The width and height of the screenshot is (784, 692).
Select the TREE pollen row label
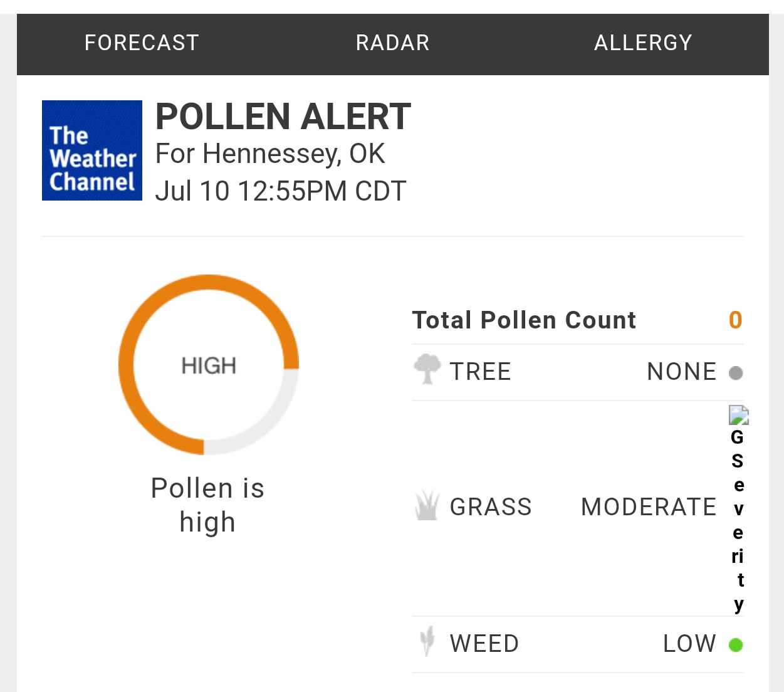(x=481, y=372)
